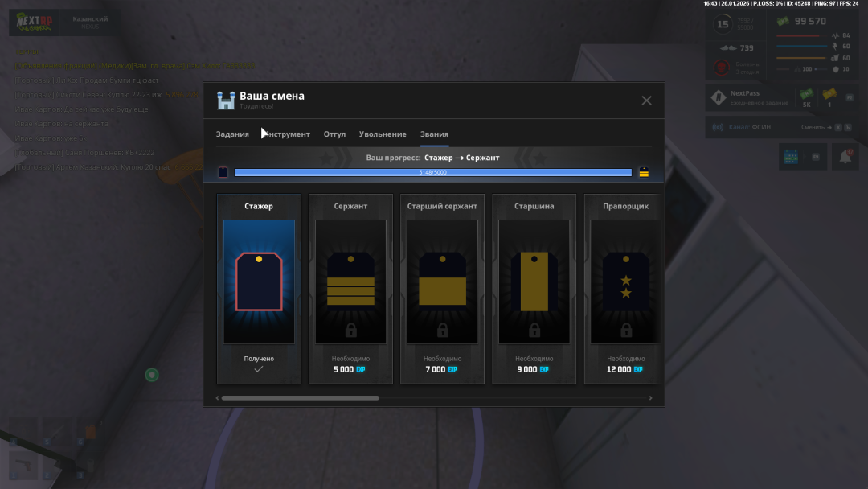Open the Инструмент tab
The width and height of the screenshot is (868, 489).
tap(288, 134)
